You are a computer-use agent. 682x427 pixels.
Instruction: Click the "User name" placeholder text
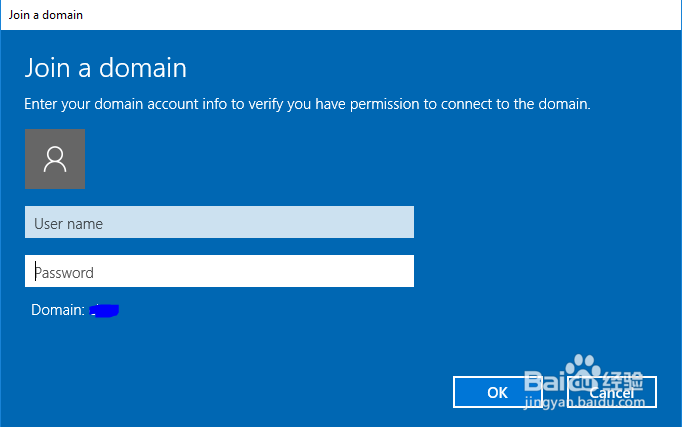(x=68, y=224)
